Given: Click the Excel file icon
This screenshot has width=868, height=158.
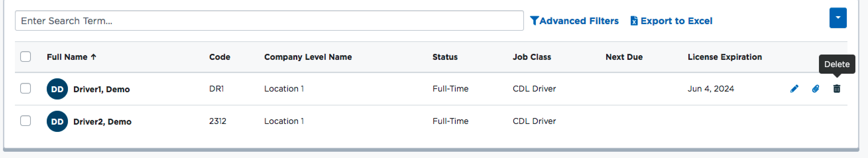Looking at the screenshot, I should tap(634, 21).
